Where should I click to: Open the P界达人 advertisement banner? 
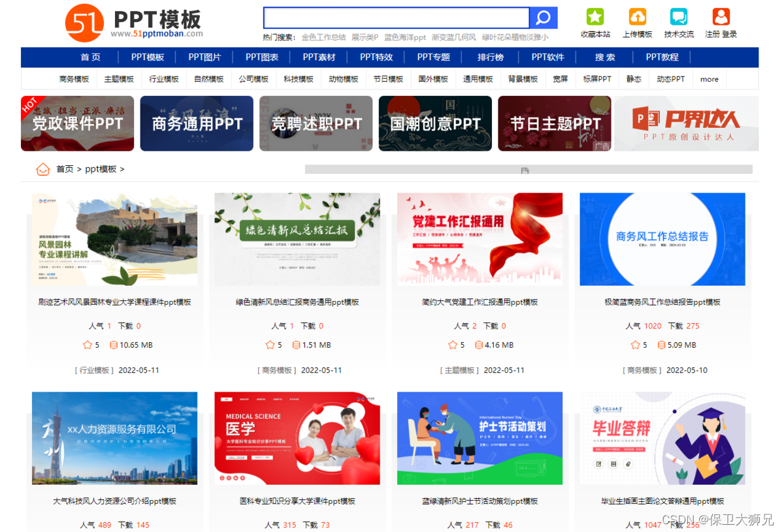coord(687,123)
